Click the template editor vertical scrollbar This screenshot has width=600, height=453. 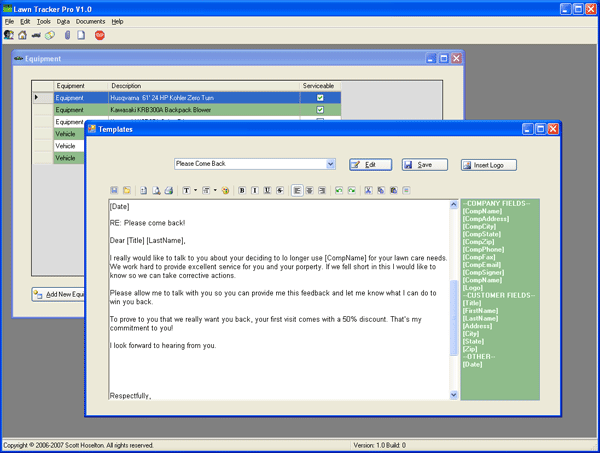[454, 300]
